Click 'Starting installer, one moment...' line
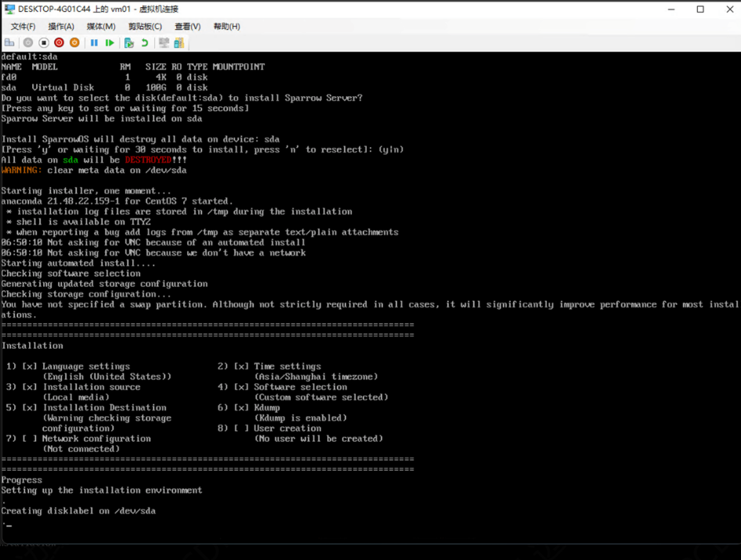This screenshot has width=741, height=560. [86, 192]
